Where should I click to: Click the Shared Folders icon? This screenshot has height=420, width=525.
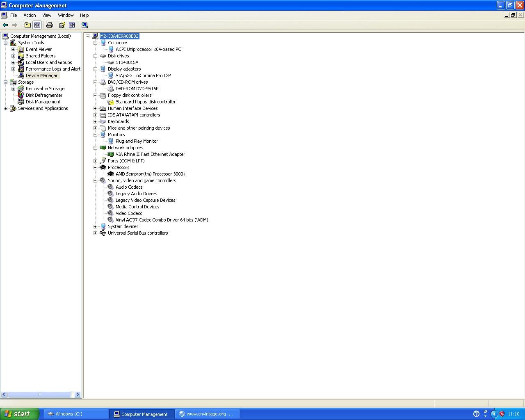21,56
